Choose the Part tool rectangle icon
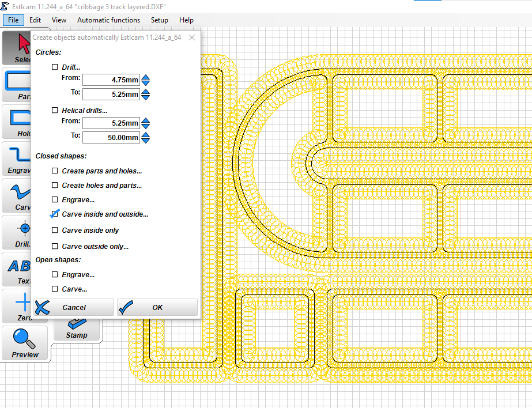The width and height of the screenshot is (532, 408). coord(16,85)
